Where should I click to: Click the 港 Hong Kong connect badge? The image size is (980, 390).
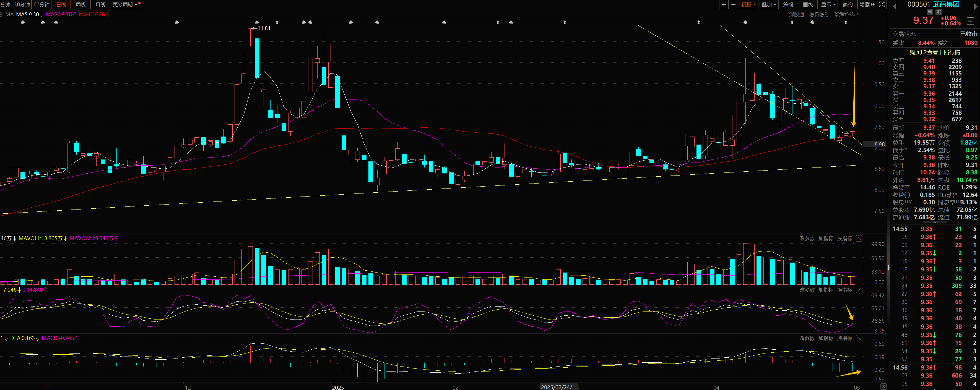click(939, 12)
